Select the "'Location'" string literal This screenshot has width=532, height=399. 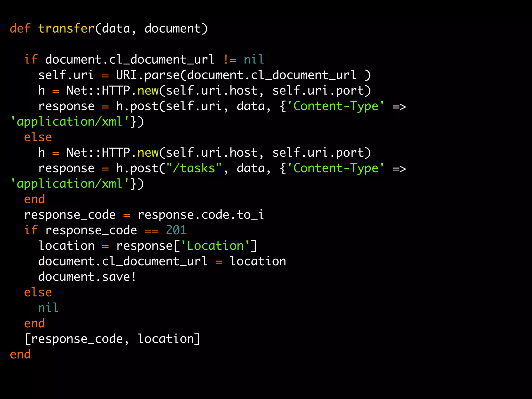[x=216, y=246]
